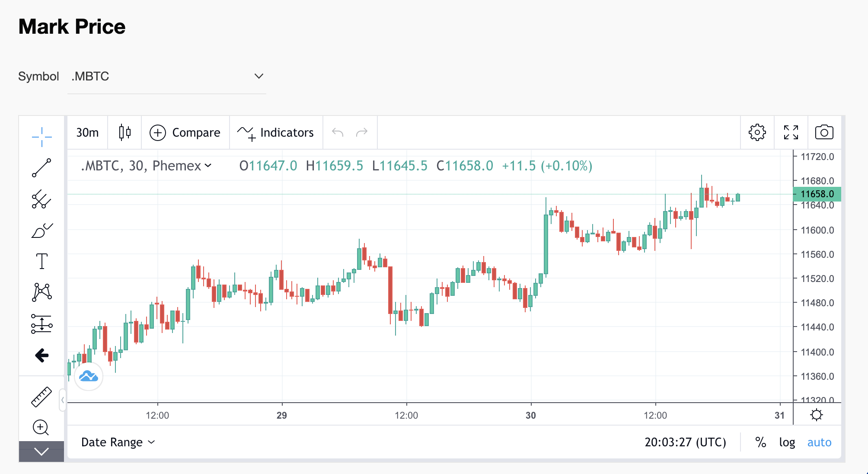The height and width of the screenshot is (474, 868).
Task: Open the candlestick chart style picker
Action: pyautogui.click(x=124, y=133)
